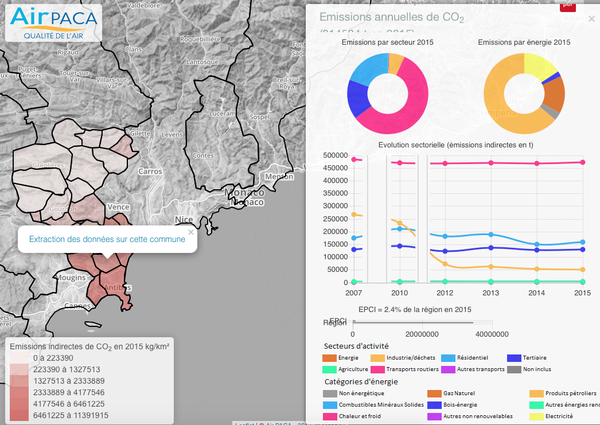Click darkest legend swatch 6461225 à 11391915

(17, 414)
